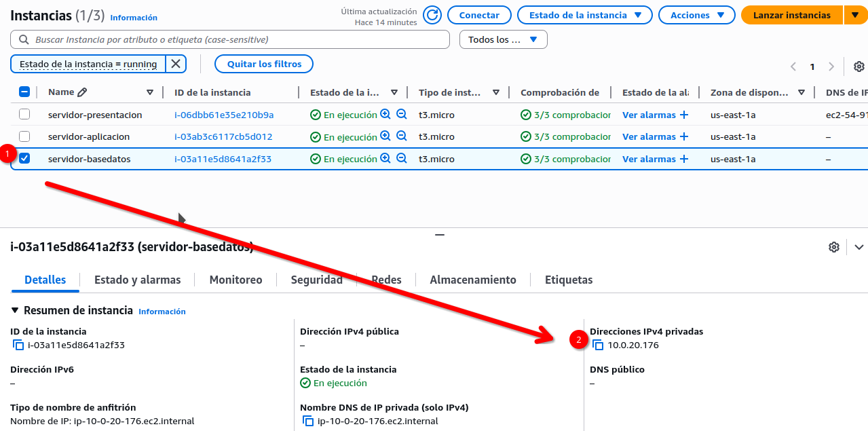Refresh the instances list
Image resolution: width=868 pixels, height=431 pixels.
[x=432, y=14]
